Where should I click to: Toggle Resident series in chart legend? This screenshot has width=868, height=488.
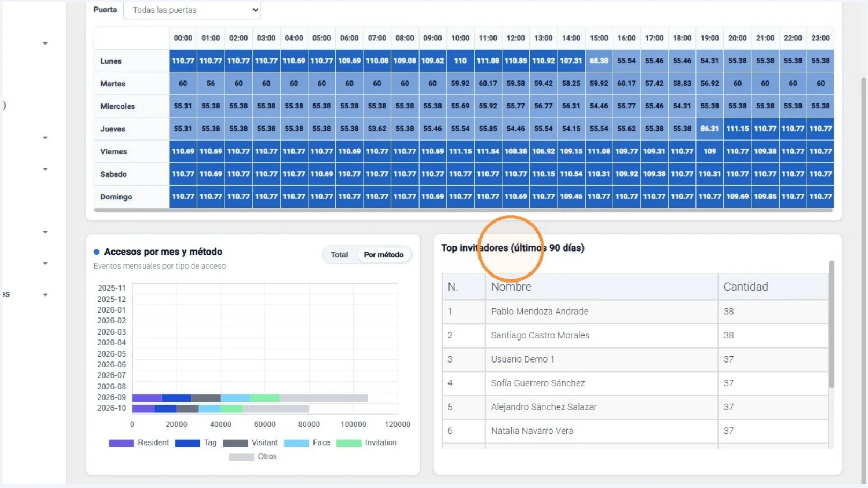pyautogui.click(x=139, y=443)
